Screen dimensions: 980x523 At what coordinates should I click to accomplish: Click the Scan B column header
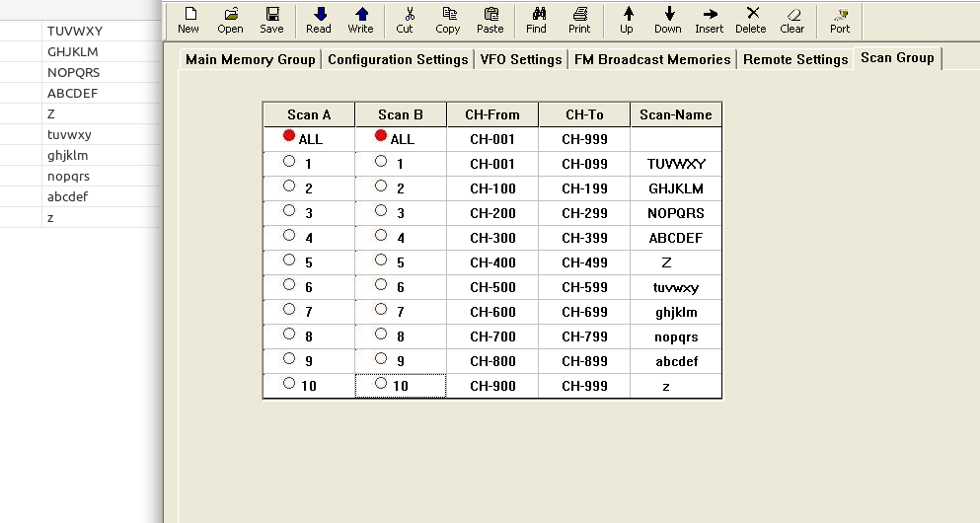click(401, 115)
